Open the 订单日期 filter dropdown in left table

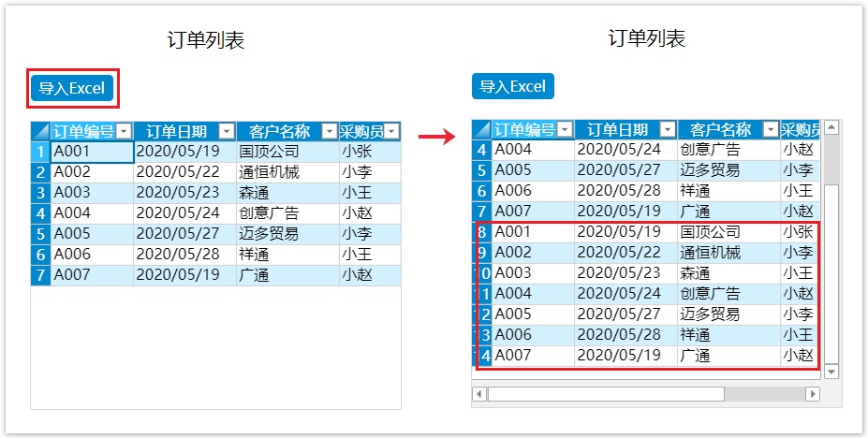(227, 131)
